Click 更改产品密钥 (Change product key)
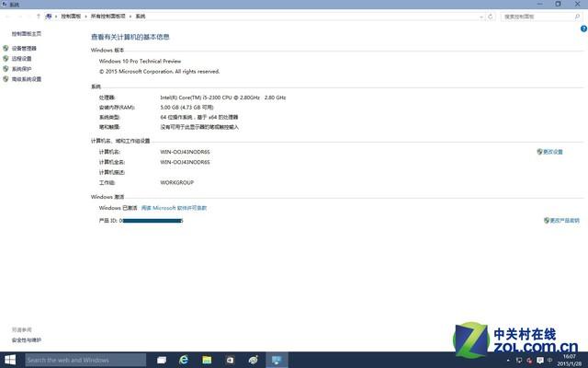588x368 pixels. pyautogui.click(x=565, y=221)
